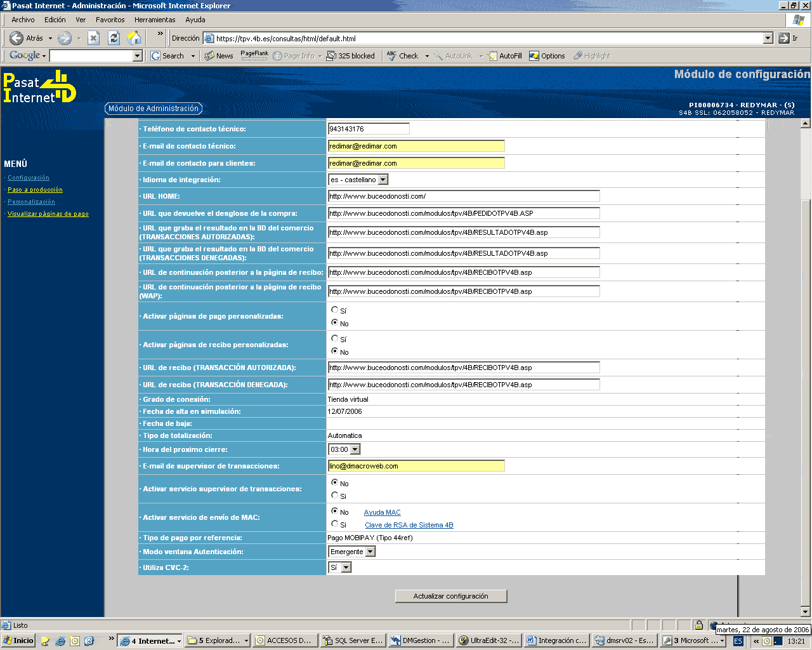
Task: Open the Herramientas menu
Action: click(155, 20)
